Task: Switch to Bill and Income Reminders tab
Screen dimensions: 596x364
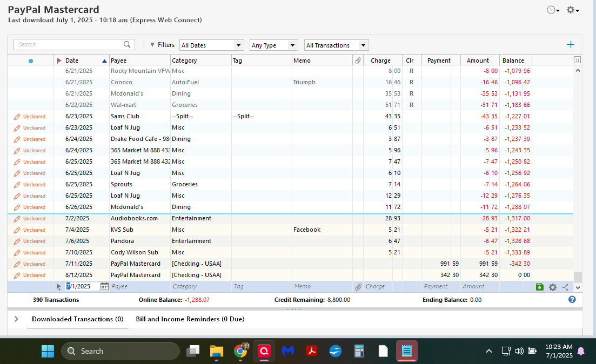Action: pos(190,319)
